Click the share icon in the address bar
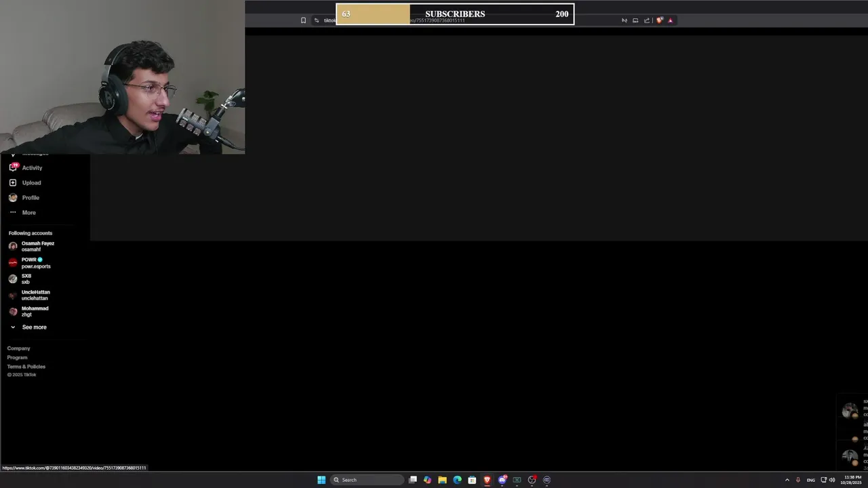This screenshot has width=868, height=488. pyautogui.click(x=647, y=20)
